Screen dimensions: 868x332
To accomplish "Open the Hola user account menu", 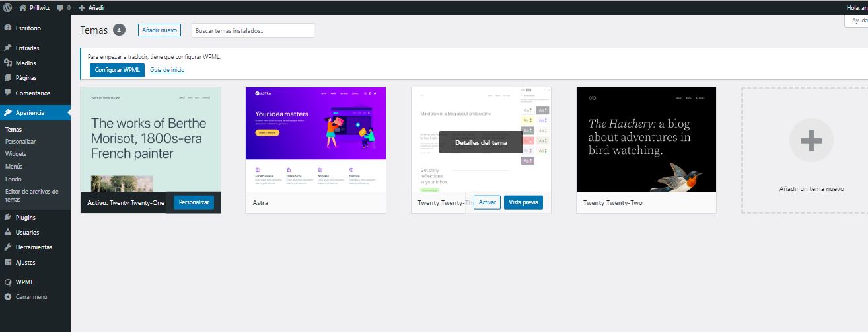I will (857, 7).
